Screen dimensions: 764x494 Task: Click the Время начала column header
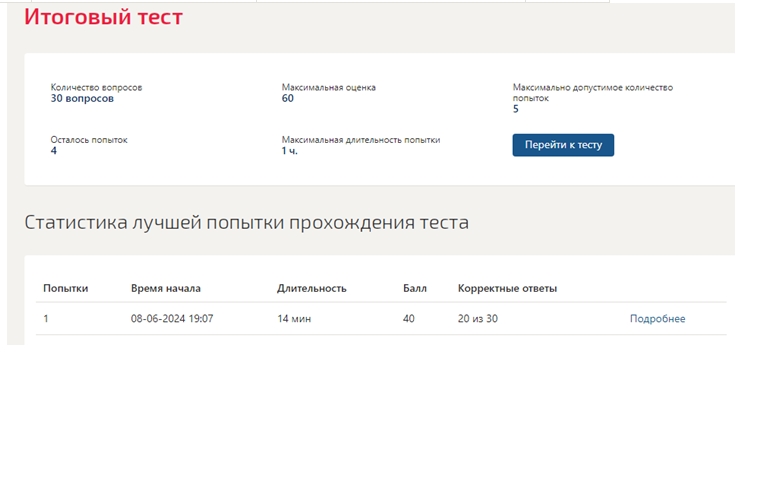click(x=166, y=288)
